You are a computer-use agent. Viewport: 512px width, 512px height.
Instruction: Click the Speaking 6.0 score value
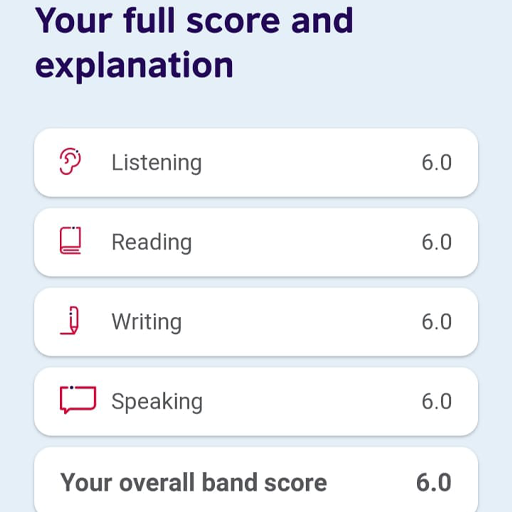click(x=437, y=401)
